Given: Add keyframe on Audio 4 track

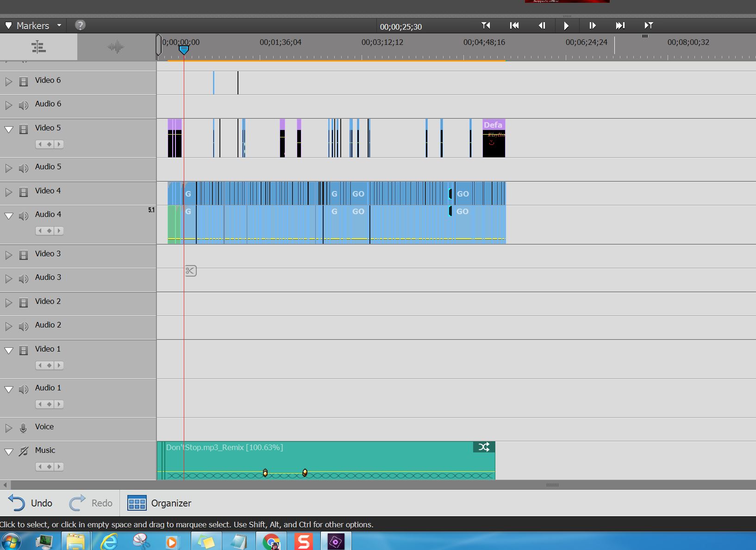Looking at the screenshot, I should [49, 231].
